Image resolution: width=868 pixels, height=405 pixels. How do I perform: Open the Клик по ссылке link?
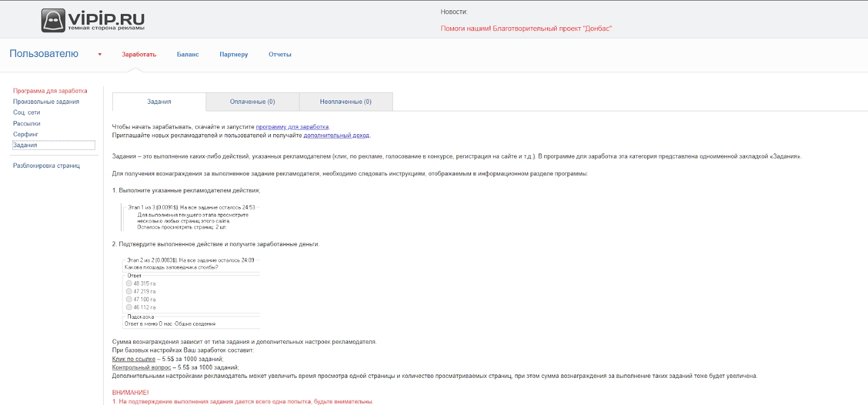click(133, 359)
